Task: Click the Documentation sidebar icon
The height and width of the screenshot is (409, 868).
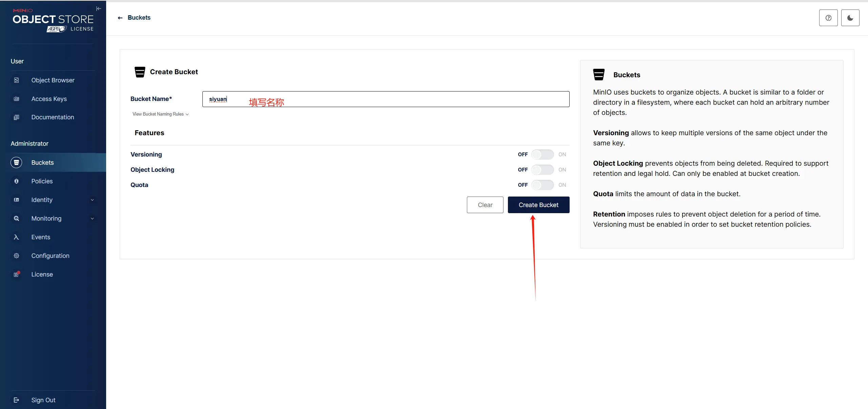Action: [x=16, y=117]
